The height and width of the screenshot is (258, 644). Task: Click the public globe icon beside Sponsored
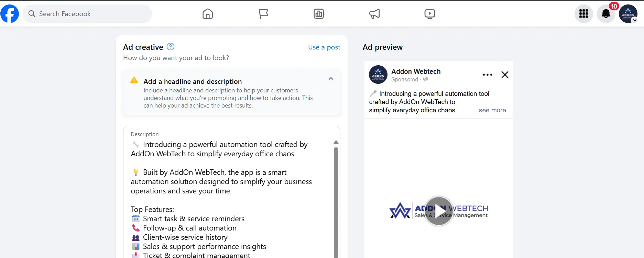[x=425, y=79]
